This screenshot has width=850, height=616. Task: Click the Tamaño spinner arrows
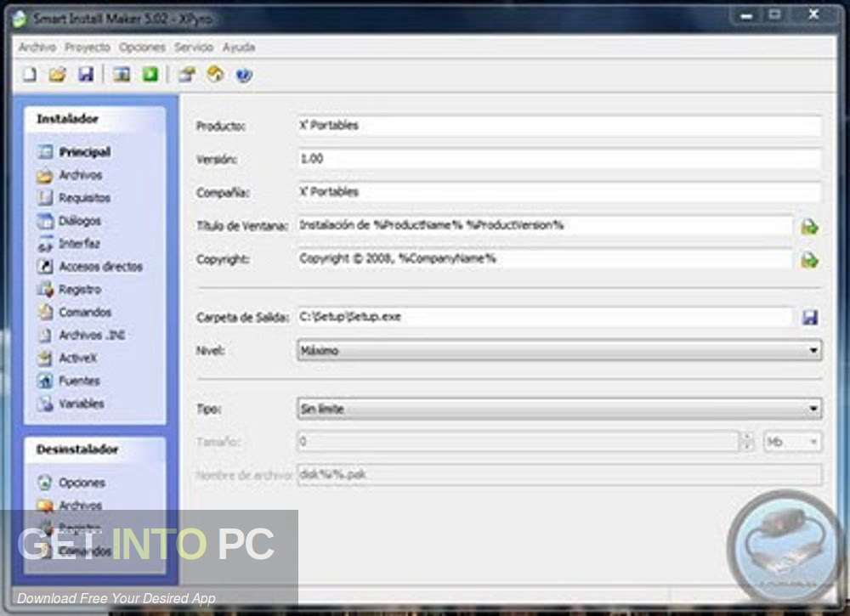coord(747,442)
